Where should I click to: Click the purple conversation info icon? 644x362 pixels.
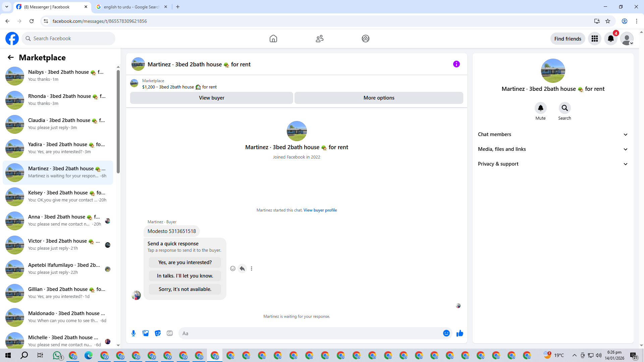tap(456, 64)
